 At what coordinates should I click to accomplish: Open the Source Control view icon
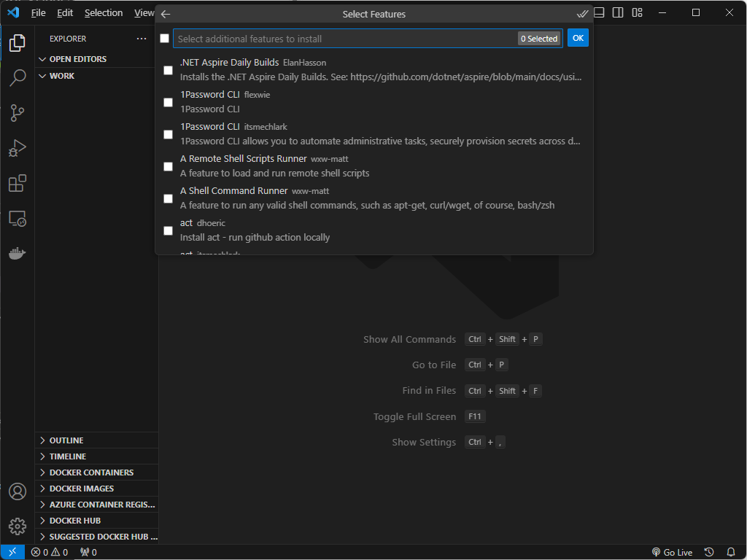coord(18,113)
